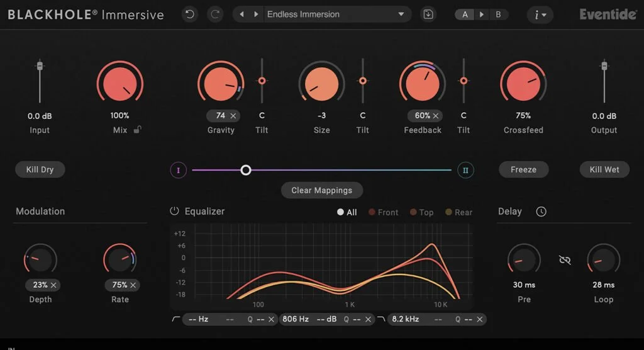
Task: Remove the Feedback 60% mapping X
Action: click(436, 116)
